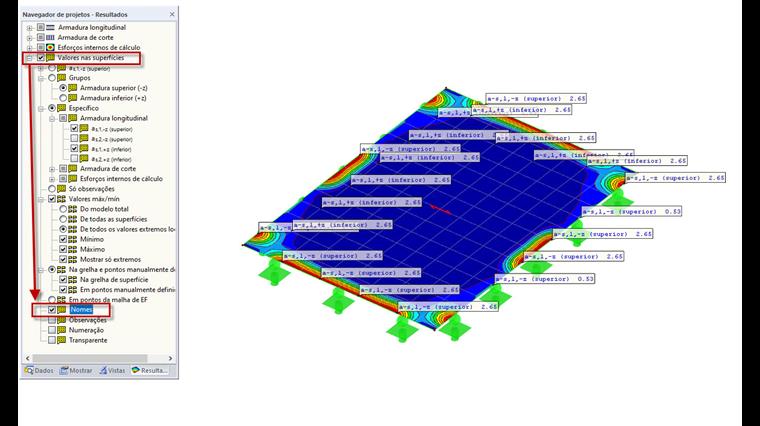
Task: Expand top-level Esforços internos de cálculo node
Action: pyautogui.click(x=30, y=47)
